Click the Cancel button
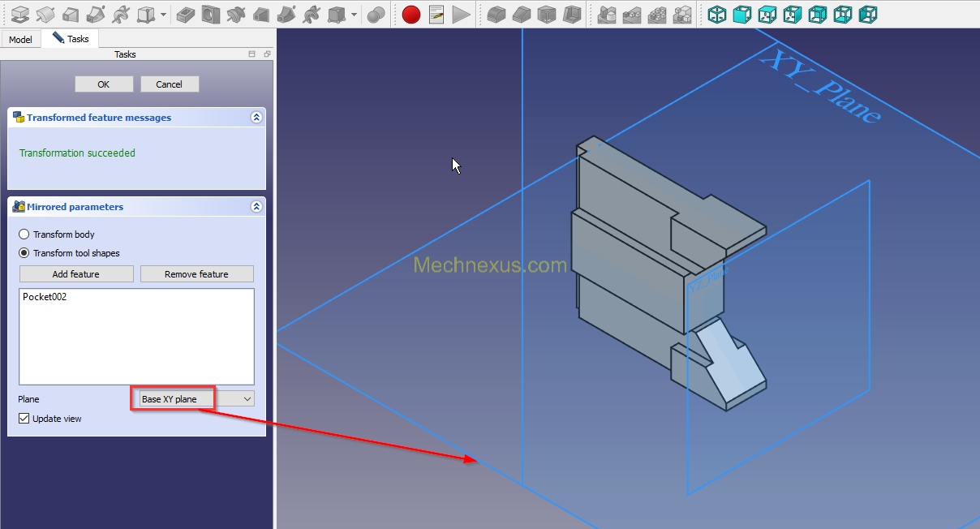This screenshot has height=529, width=980. pyautogui.click(x=170, y=84)
